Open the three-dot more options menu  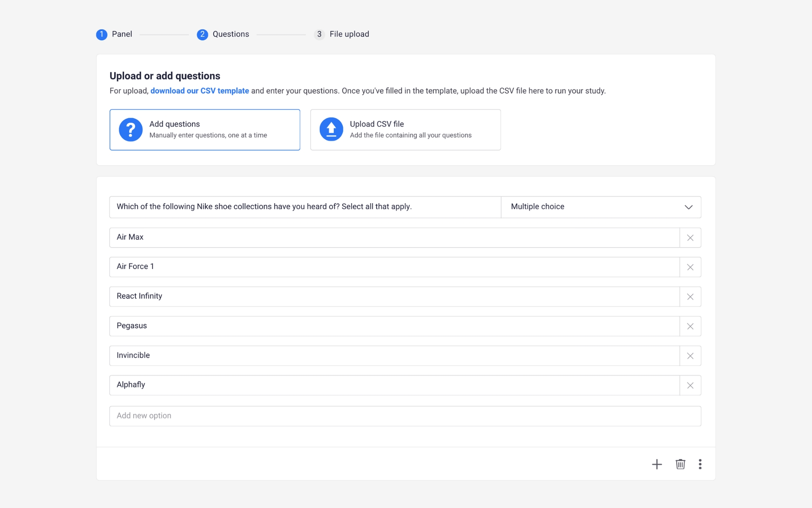click(700, 464)
